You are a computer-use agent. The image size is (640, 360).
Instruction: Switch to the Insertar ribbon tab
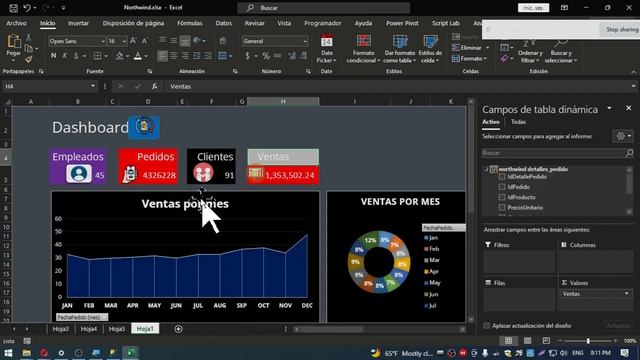pos(78,23)
